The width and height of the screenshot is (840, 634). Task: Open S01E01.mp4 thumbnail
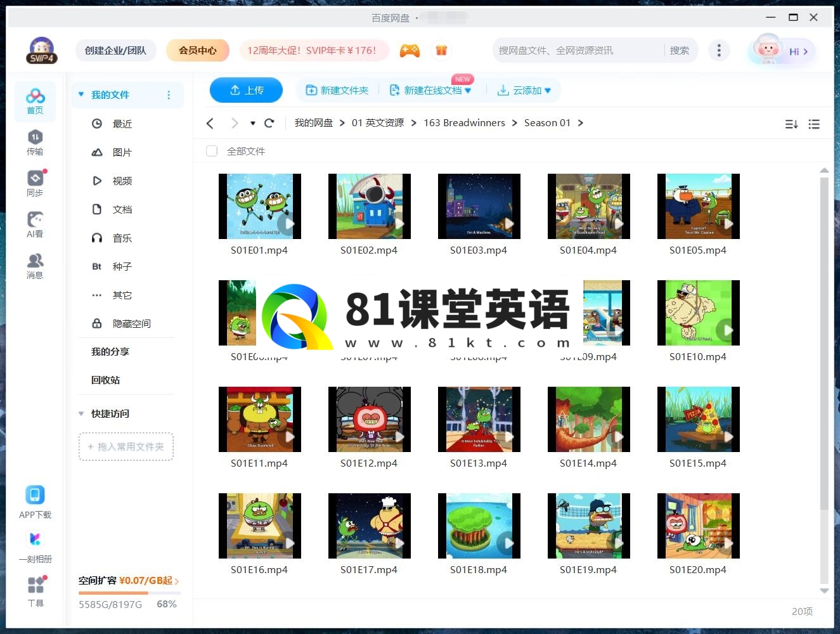pos(259,206)
